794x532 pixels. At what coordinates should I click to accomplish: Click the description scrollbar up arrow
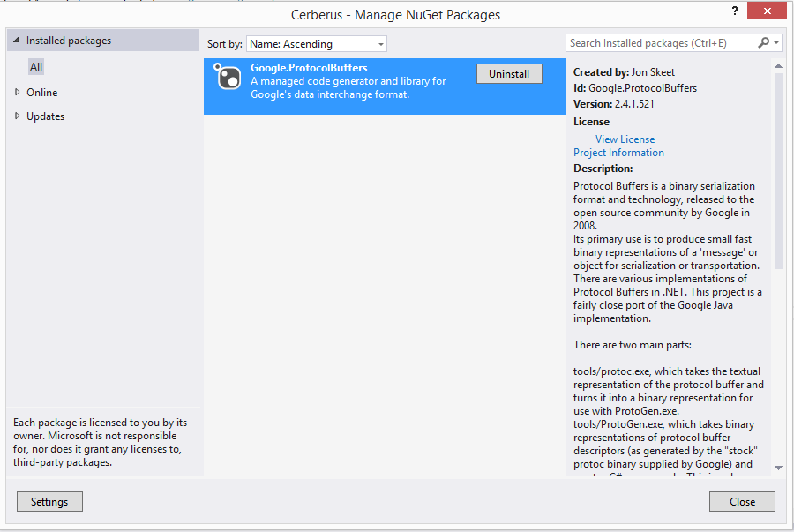pyautogui.click(x=778, y=66)
